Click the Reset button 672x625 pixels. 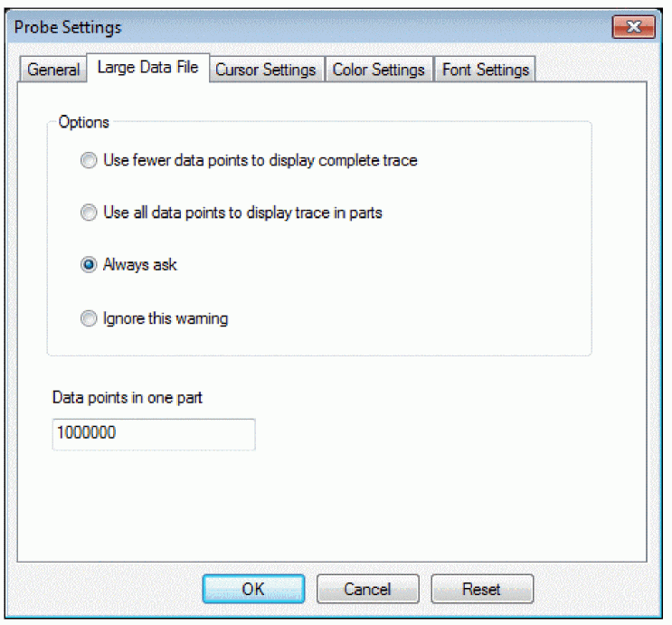tap(482, 589)
